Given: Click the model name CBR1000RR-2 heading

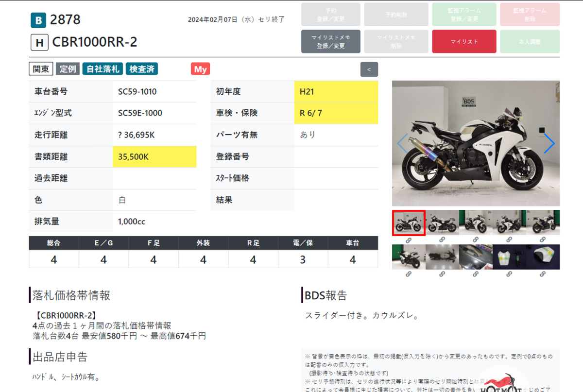Looking at the screenshot, I should click(95, 42).
